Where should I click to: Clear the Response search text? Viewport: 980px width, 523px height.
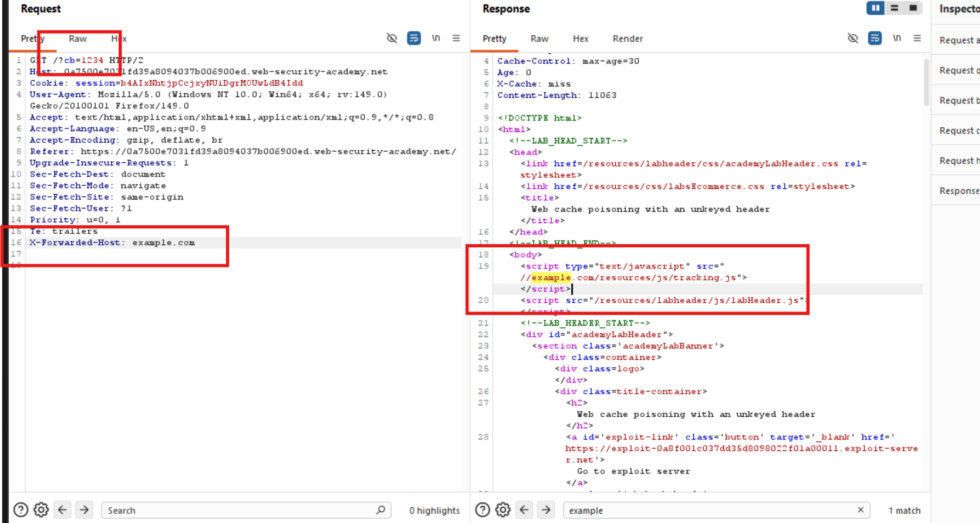860,510
